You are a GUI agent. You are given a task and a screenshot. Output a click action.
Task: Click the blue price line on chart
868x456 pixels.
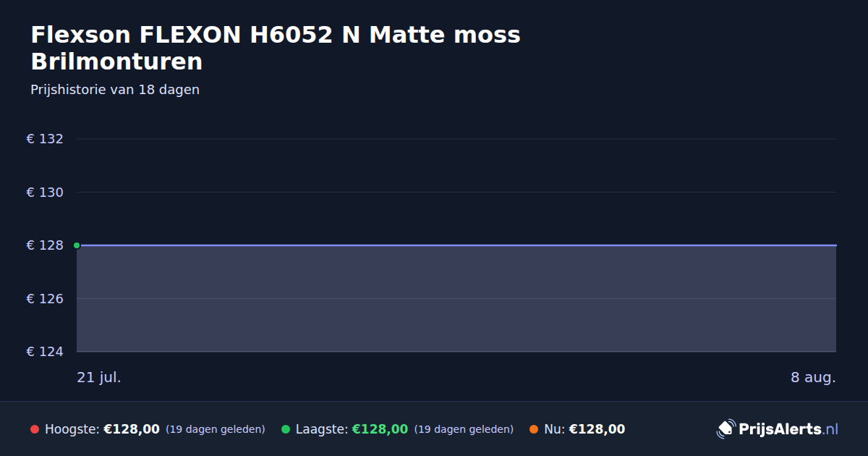point(456,245)
